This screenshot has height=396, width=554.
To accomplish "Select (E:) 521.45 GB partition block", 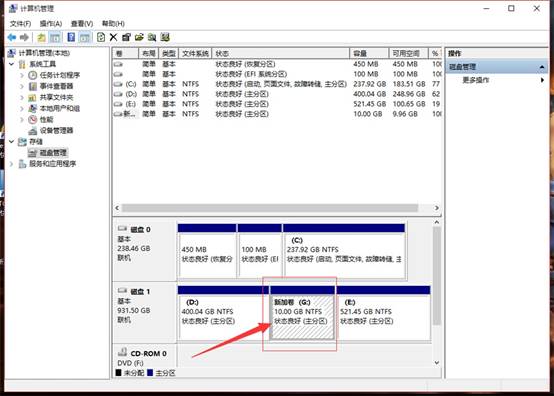I will pyautogui.click(x=384, y=313).
